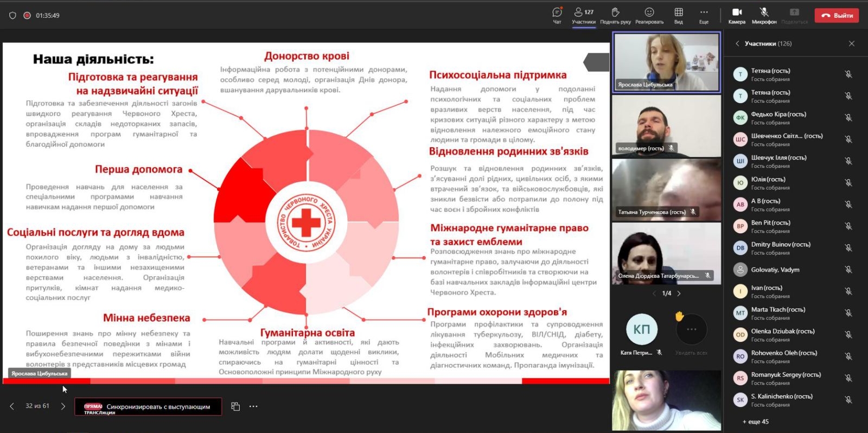
Task: Close the Участники panel
Action: 852,43
